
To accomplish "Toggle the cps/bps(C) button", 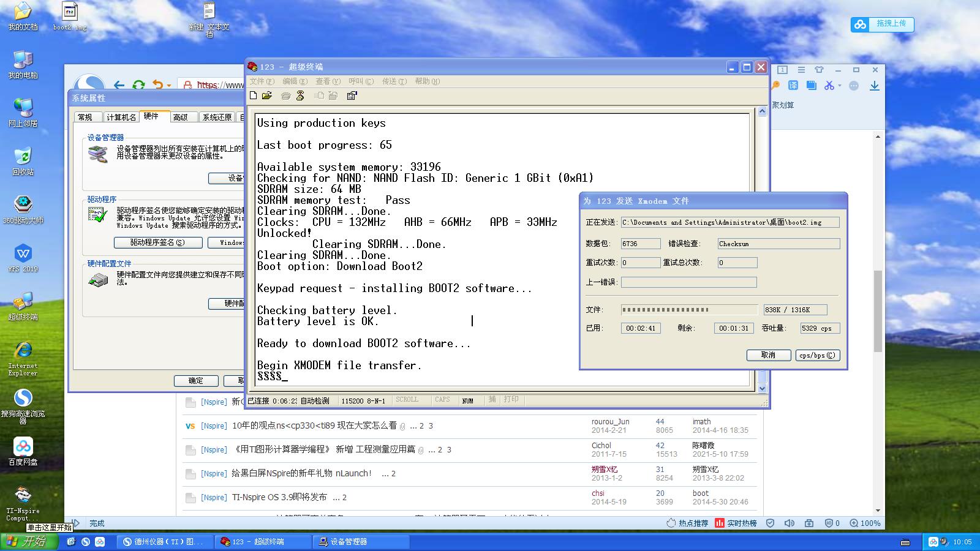I will [817, 355].
